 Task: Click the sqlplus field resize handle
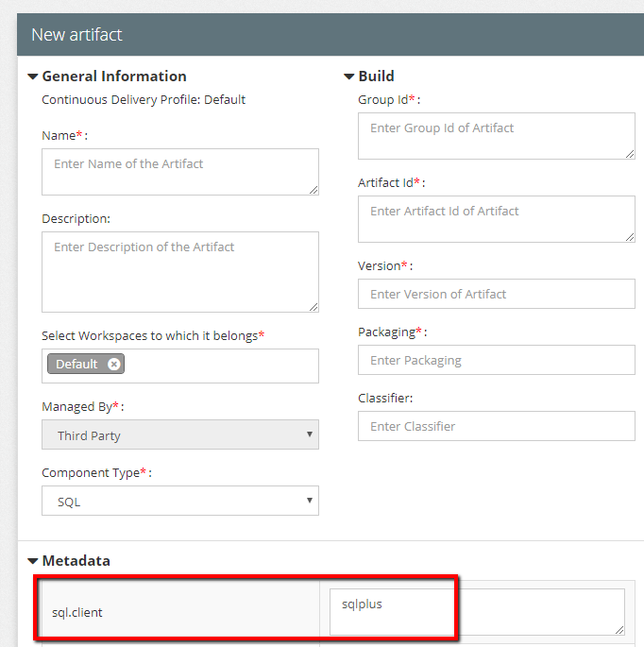point(619,629)
